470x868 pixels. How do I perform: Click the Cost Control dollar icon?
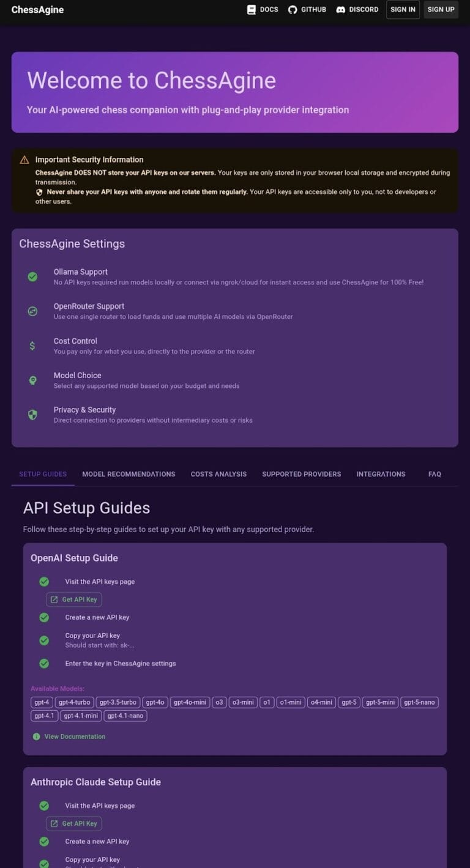(32, 346)
